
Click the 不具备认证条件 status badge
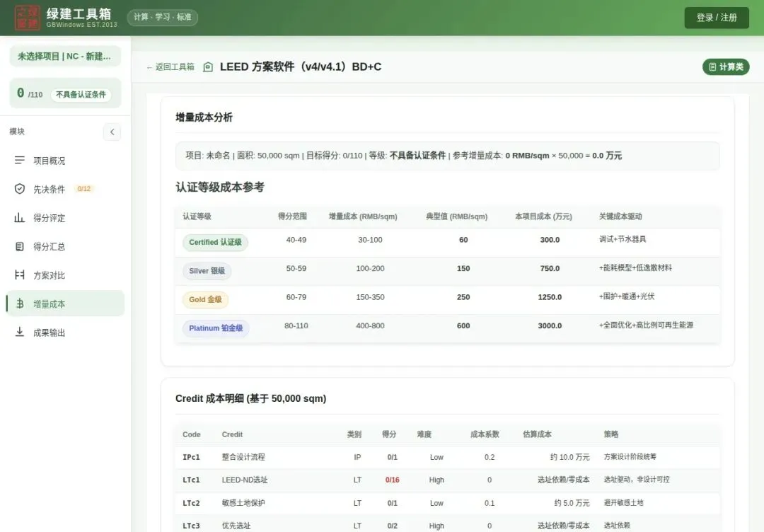81,95
